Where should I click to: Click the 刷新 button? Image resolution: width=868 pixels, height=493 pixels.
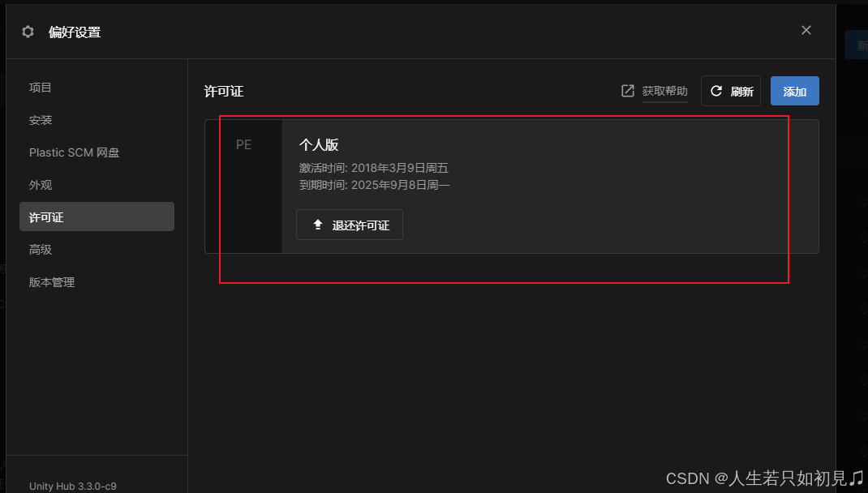tap(731, 92)
